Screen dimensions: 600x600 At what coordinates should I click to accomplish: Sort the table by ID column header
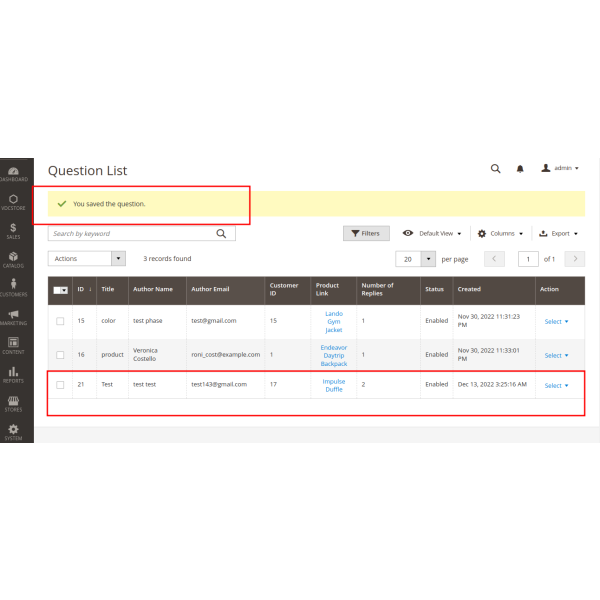(82, 289)
